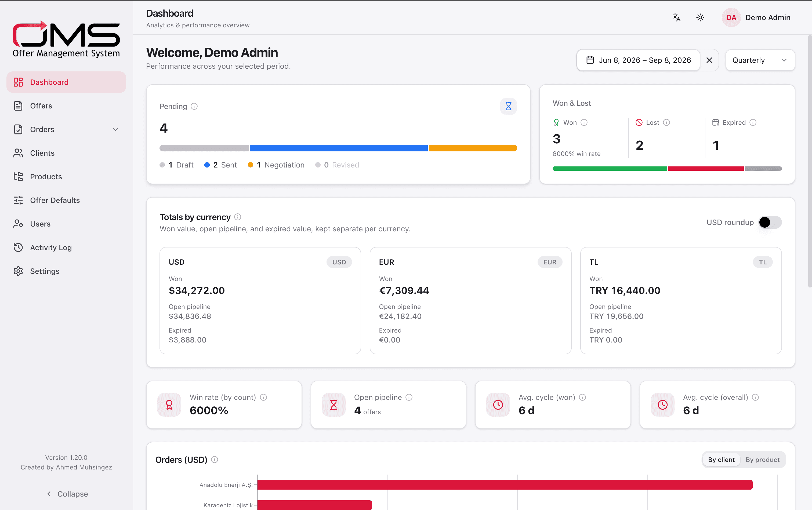Click the Karadeniz Lojistik chart bar
Viewport: 812px width, 510px height.
[x=315, y=505]
